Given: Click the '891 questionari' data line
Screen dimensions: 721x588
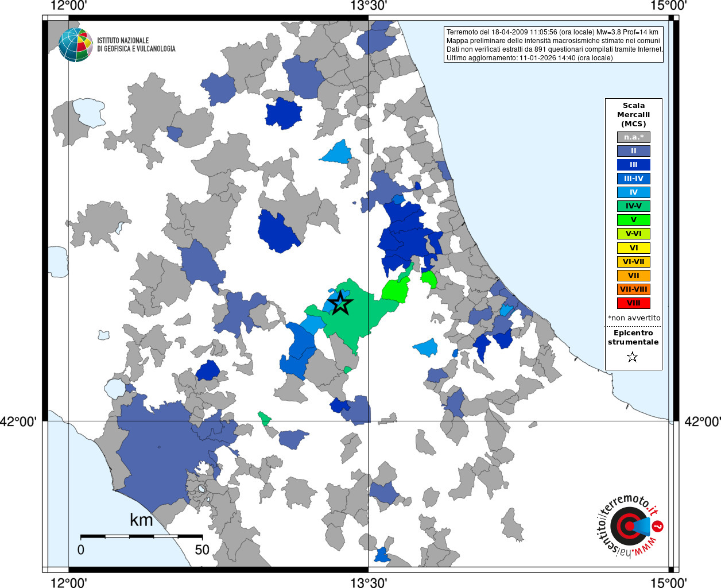Looking at the screenshot, I should click(555, 49).
